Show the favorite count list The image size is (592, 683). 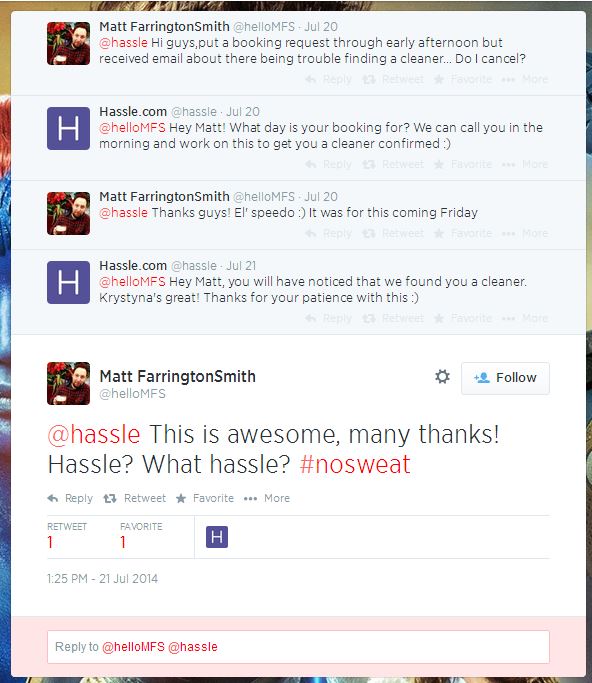click(x=141, y=535)
